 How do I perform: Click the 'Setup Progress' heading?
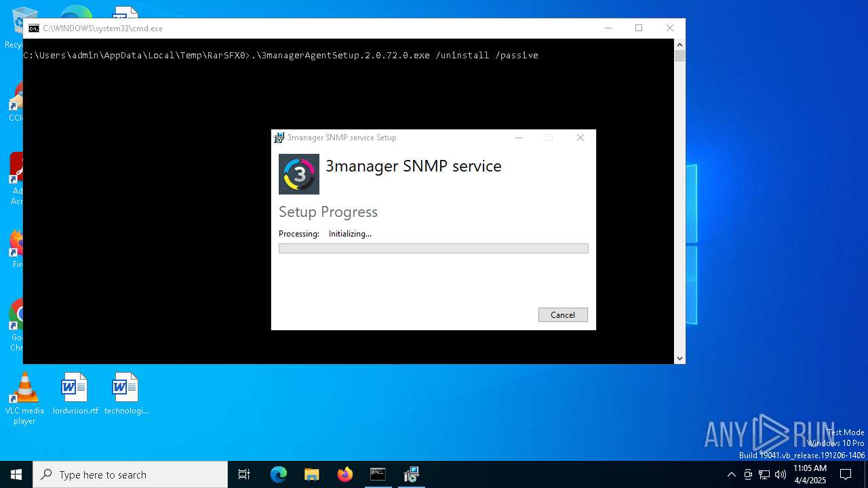pyautogui.click(x=328, y=212)
